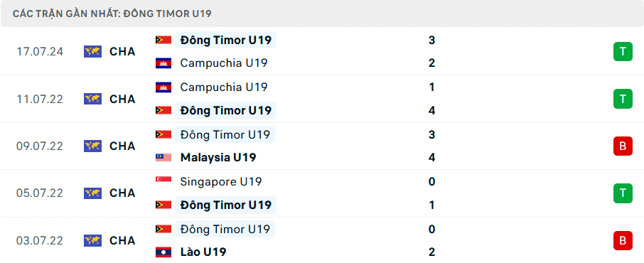Screen dimensions: 644x263
Task: Open the CHA competition label for 09.07.22
Action: coord(122,146)
